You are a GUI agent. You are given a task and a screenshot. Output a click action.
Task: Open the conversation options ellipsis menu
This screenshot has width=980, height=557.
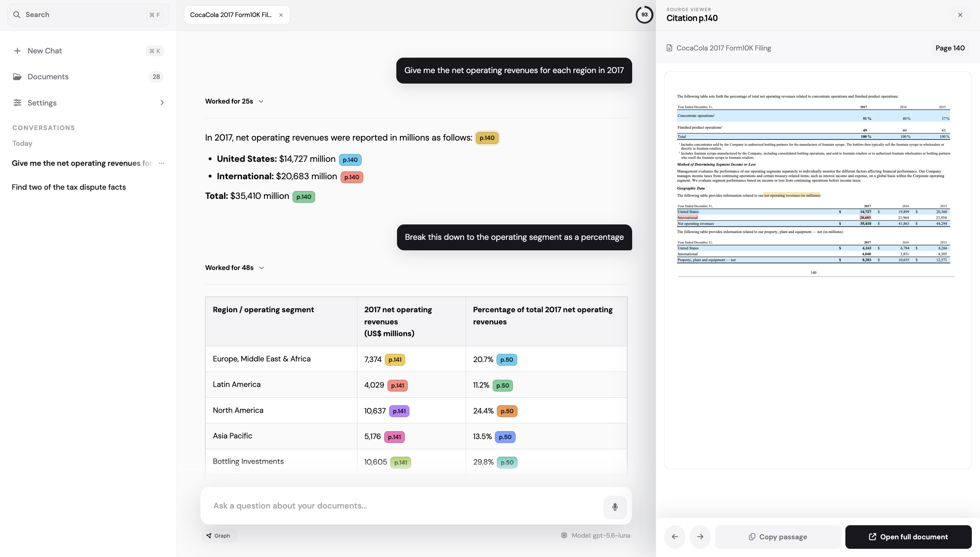pos(161,163)
